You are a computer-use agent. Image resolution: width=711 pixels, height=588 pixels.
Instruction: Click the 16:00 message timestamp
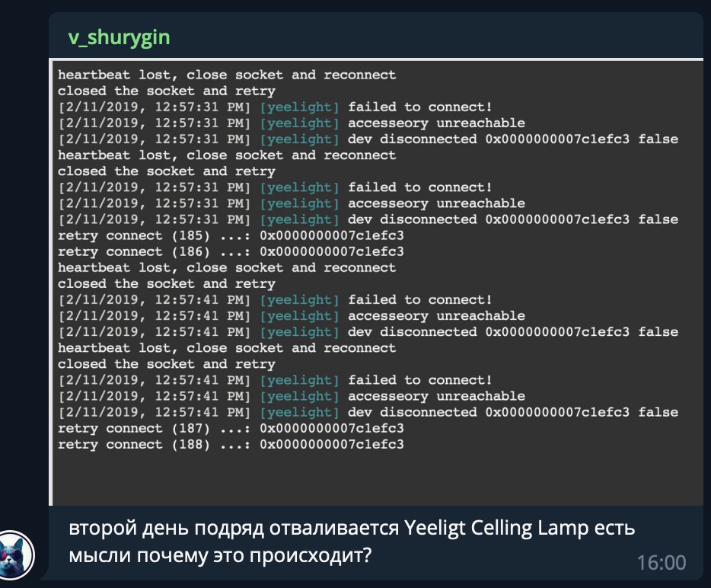coord(661,563)
